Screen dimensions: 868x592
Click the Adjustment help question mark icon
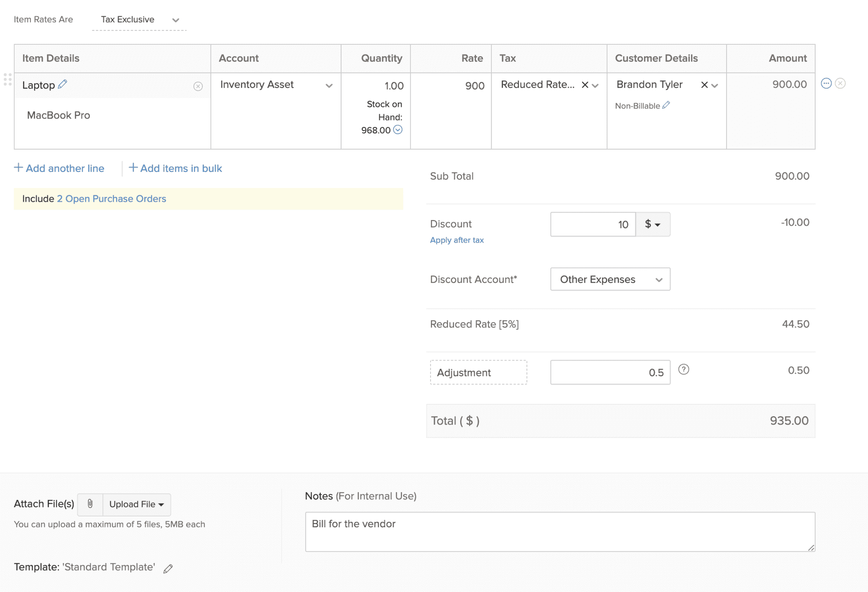tap(684, 369)
